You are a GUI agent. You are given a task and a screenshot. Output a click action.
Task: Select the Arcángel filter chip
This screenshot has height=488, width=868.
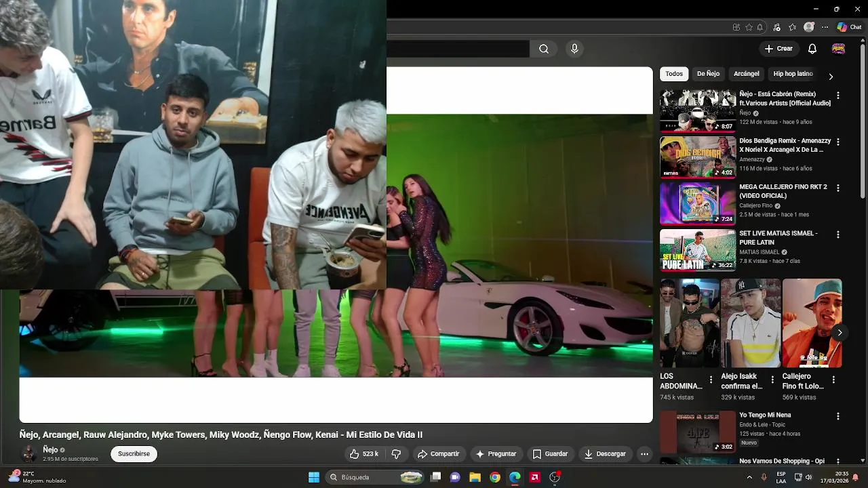point(746,74)
